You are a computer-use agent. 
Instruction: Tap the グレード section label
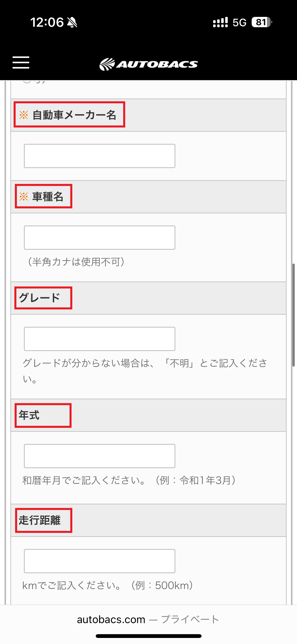pyautogui.click(x=40, y=298)
